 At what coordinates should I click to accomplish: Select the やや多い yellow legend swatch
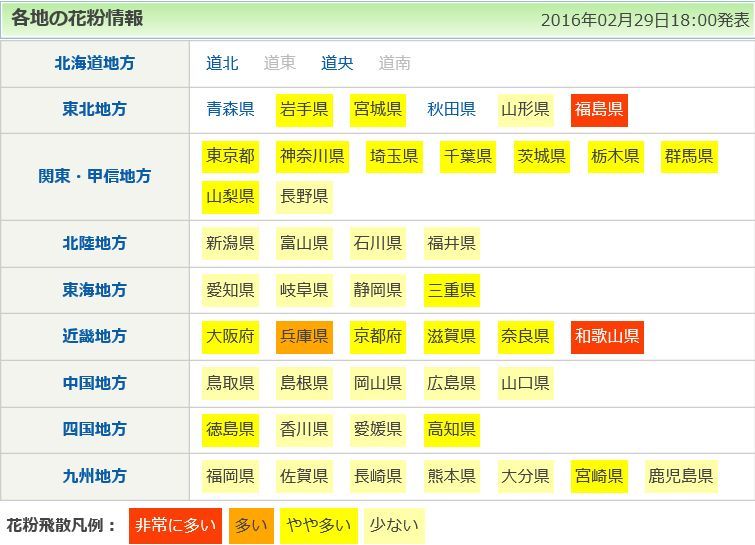[317, 525]
